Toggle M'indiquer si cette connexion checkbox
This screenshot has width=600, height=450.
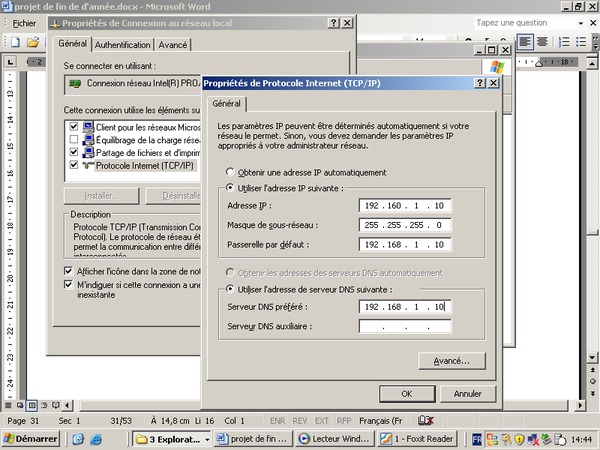click(68, 285)
